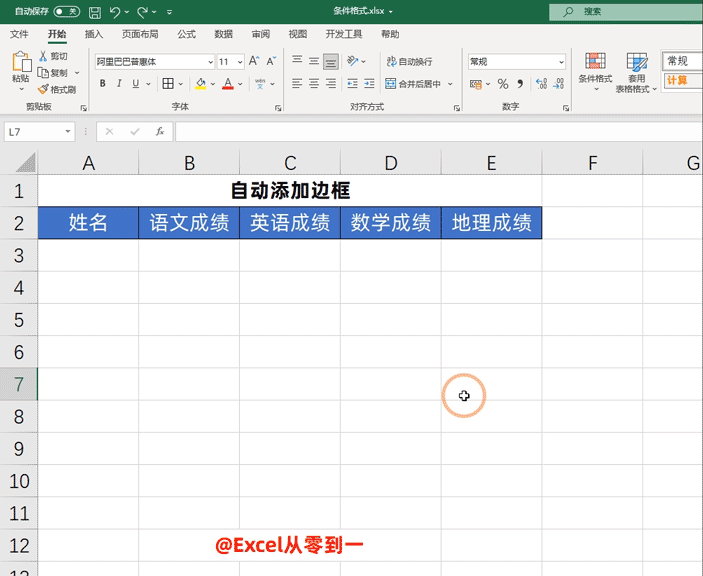The height and width of the screenshot is (576, 703).
Task: Click the Percent Style icon
Action: coord(503,84)
